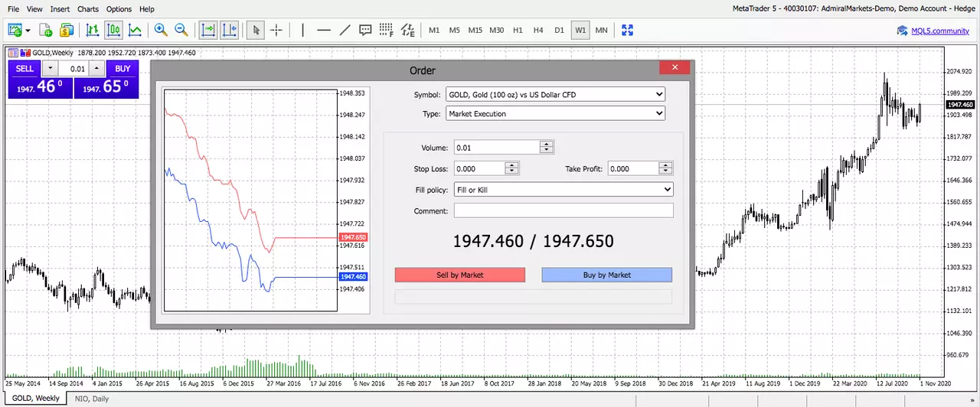Screen dimensions: 980x407
Task: Switch to the NIO, Daily chart tab
Action: tap(91, 399)
